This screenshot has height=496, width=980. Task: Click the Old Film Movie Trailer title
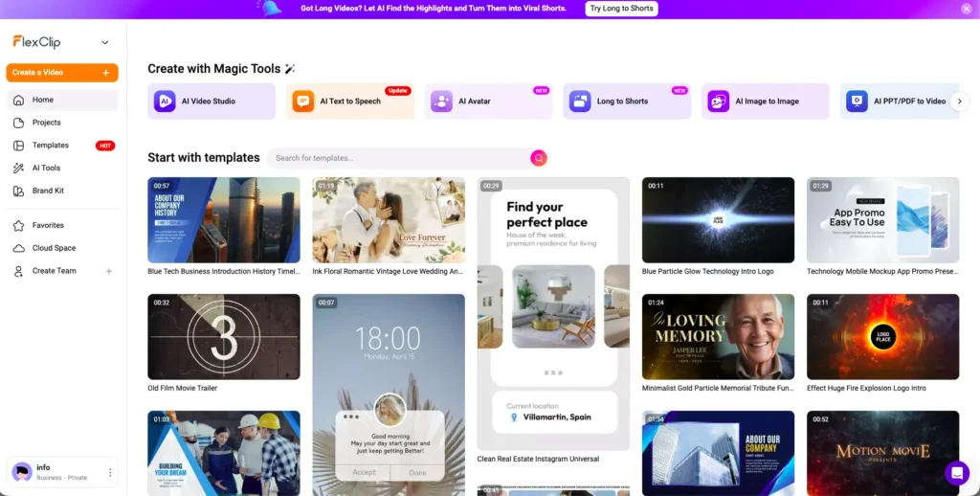click(x=183, y=389)
